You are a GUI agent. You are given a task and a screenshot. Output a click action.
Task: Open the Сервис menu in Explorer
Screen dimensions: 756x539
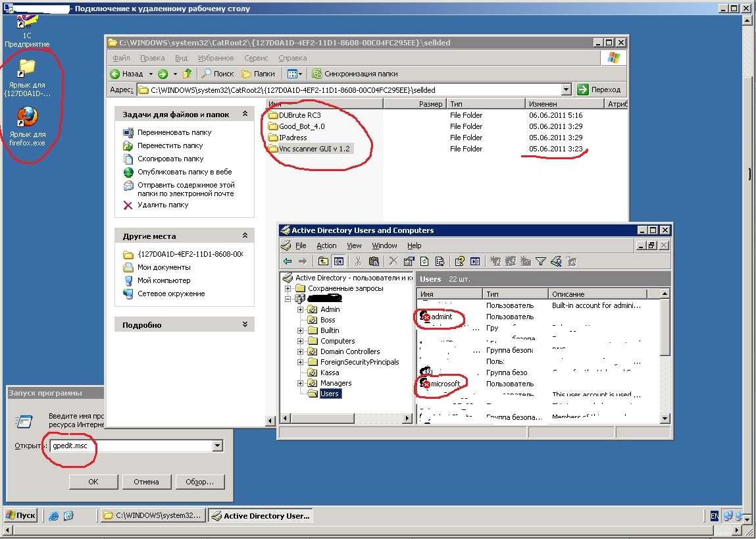pos(256,58)
